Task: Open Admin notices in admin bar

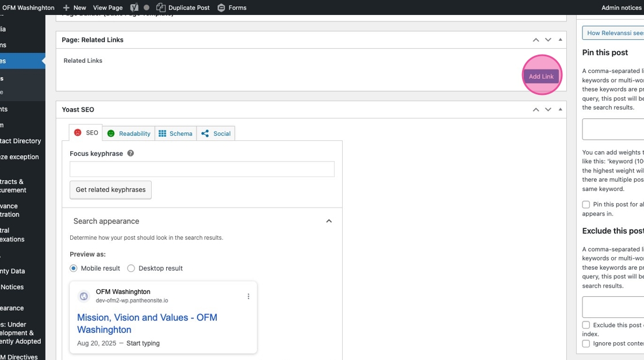Action: pos(622,8)
